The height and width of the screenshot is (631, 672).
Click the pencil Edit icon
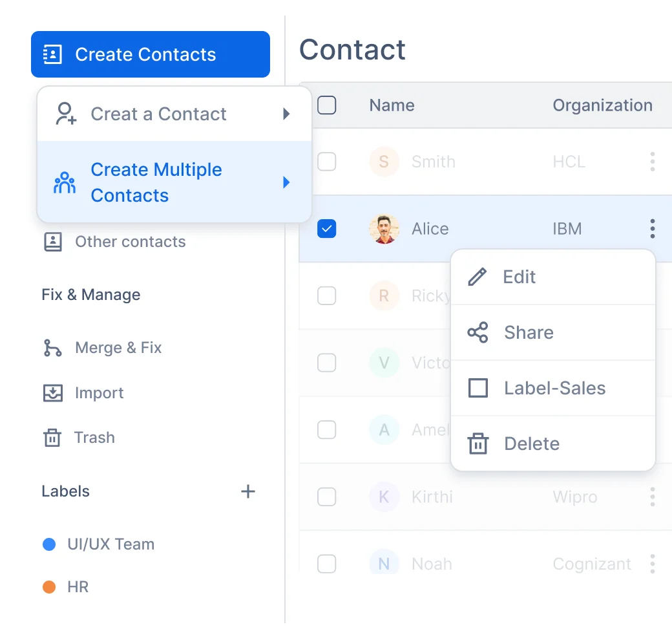tap(477, 277)
